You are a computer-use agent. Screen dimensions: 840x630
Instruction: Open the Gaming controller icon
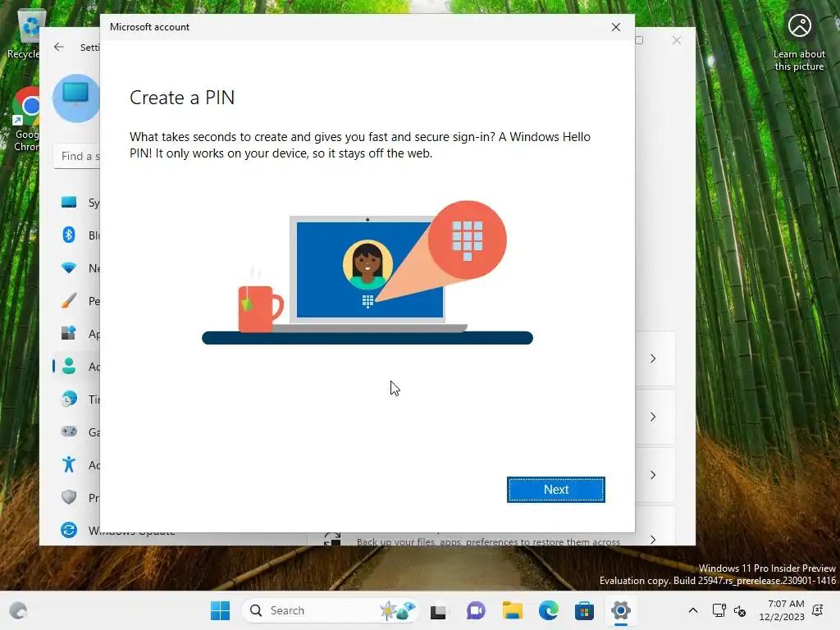[69, 431]
